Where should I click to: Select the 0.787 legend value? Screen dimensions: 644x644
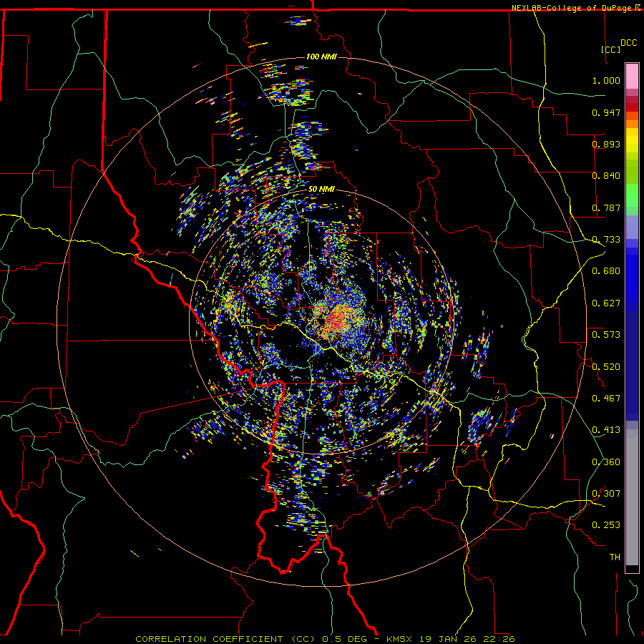[x=606, y=208]
